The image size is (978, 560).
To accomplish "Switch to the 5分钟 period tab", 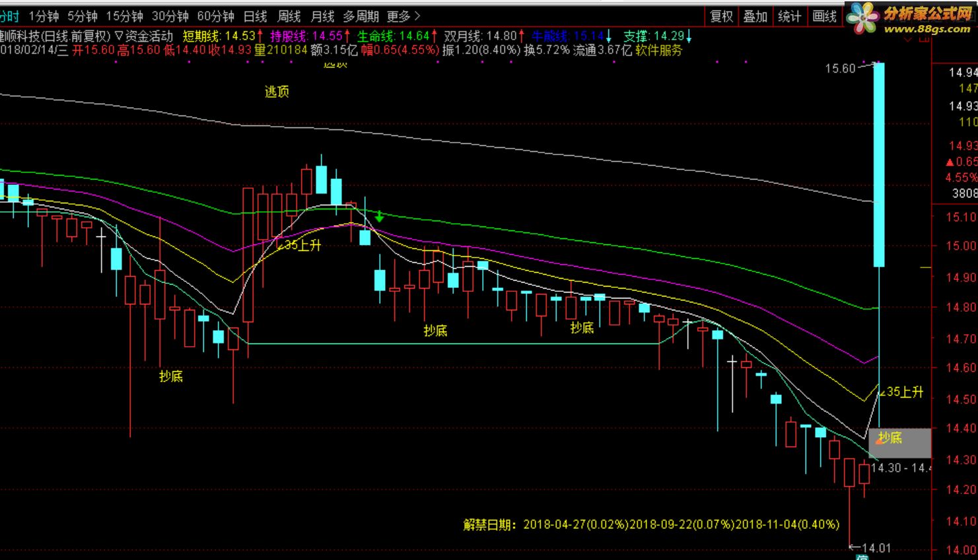I will [83, 17].
